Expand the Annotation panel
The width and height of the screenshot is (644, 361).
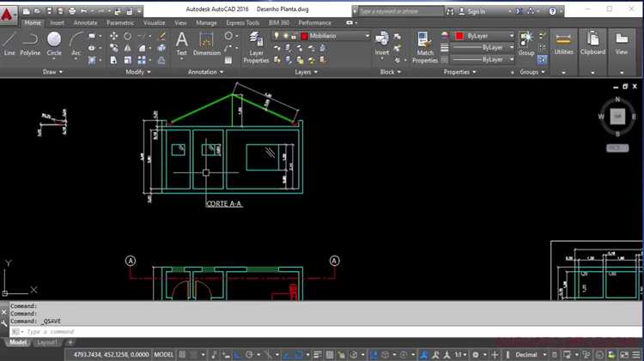coord(206,72)
